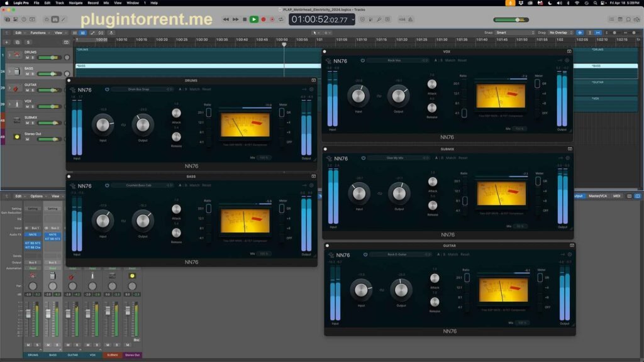Screen dimensions: 644x362
Task: Click the Bnc button on Stereo Out strip
Action: click(x=136, y=340)
